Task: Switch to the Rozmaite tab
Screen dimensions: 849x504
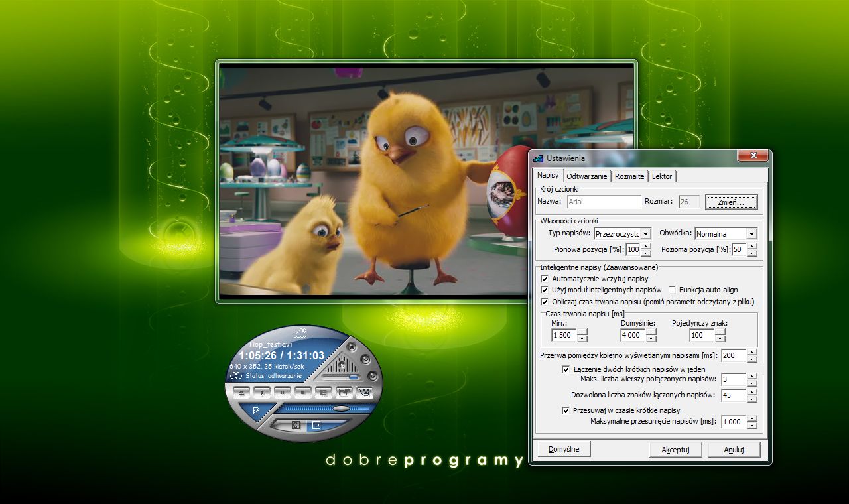Action: point(629,176)
